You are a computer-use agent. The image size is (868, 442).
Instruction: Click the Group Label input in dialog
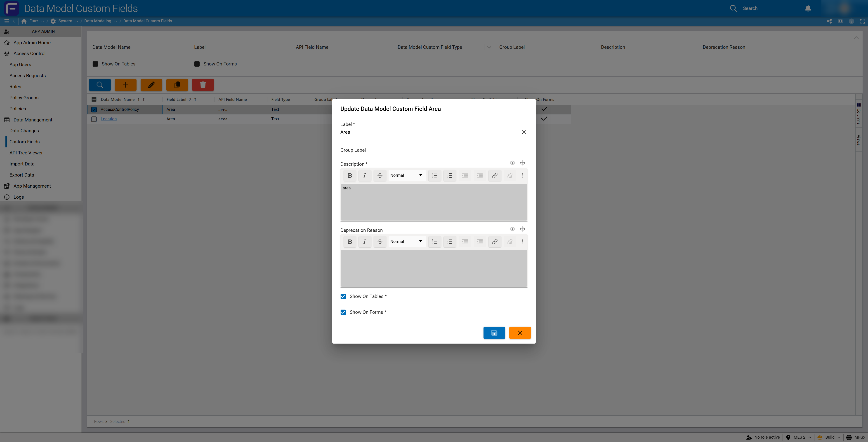pos(433,150)
